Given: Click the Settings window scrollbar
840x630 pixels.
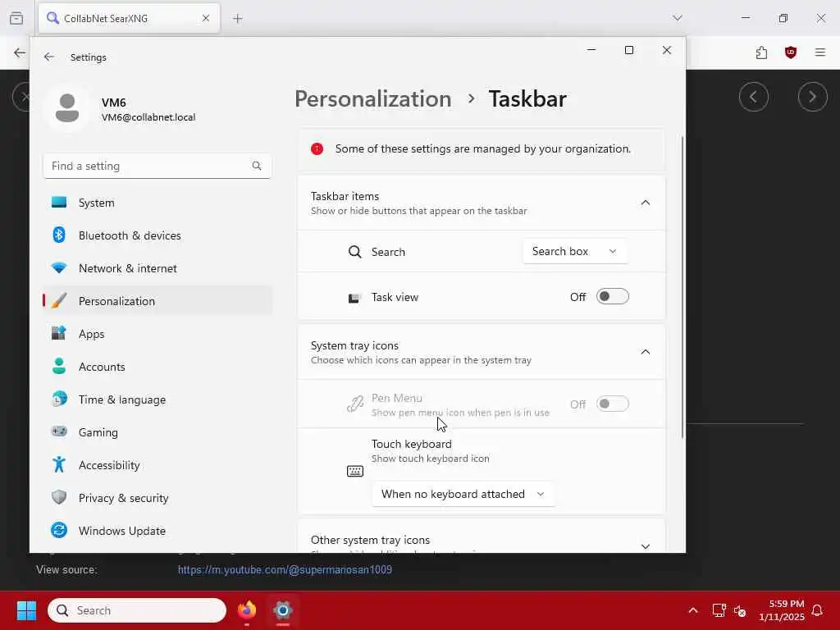Looking at the screenshot, I should [682, 286].
